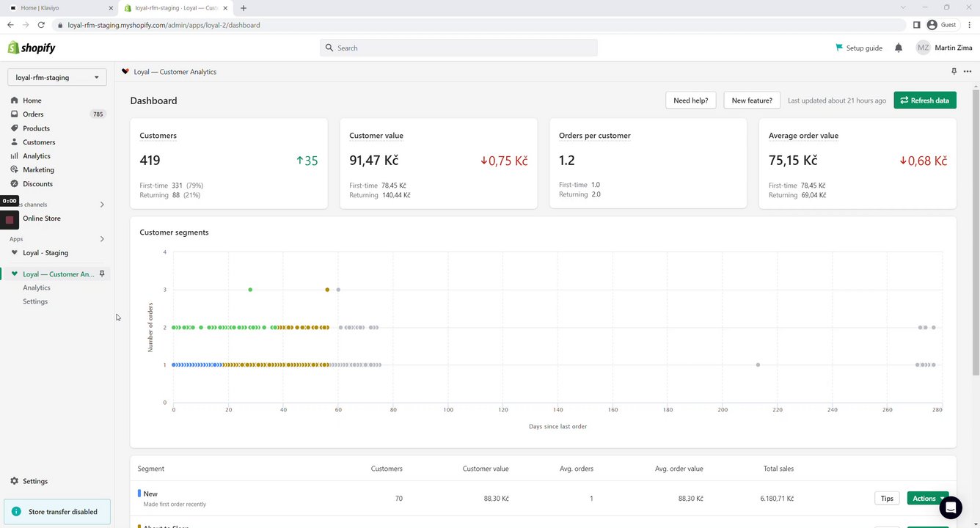Viewport: 980px width, 528px height.
Task: Open the notifications bell
Action: click(899, 48)
